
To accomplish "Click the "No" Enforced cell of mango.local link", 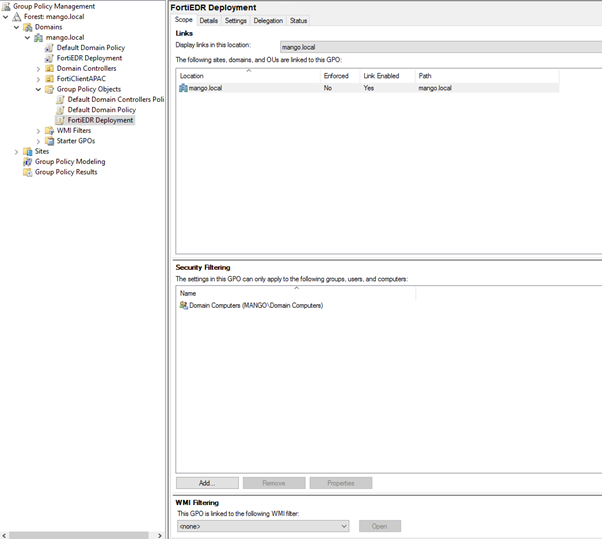I will coord(327,88).
